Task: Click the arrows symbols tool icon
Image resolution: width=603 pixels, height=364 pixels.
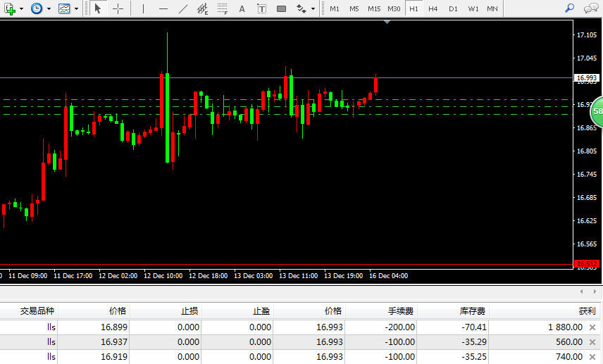Action: click(x=301, y=8)
